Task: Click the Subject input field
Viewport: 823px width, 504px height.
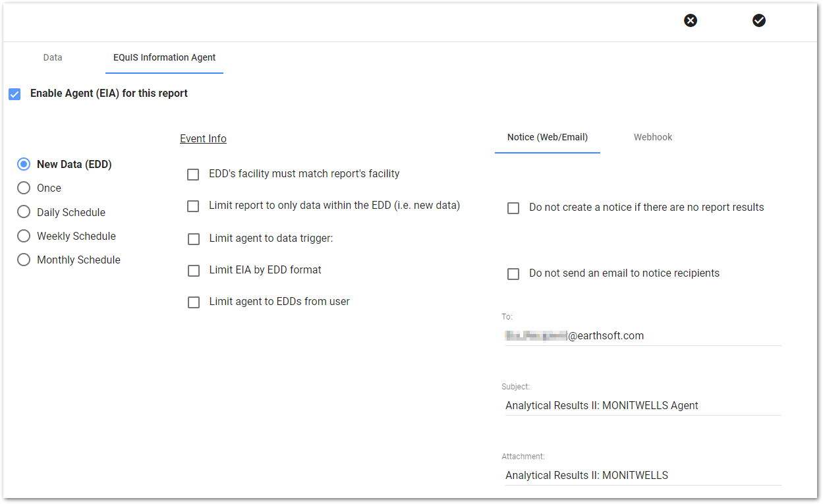Action: [642, 406]
